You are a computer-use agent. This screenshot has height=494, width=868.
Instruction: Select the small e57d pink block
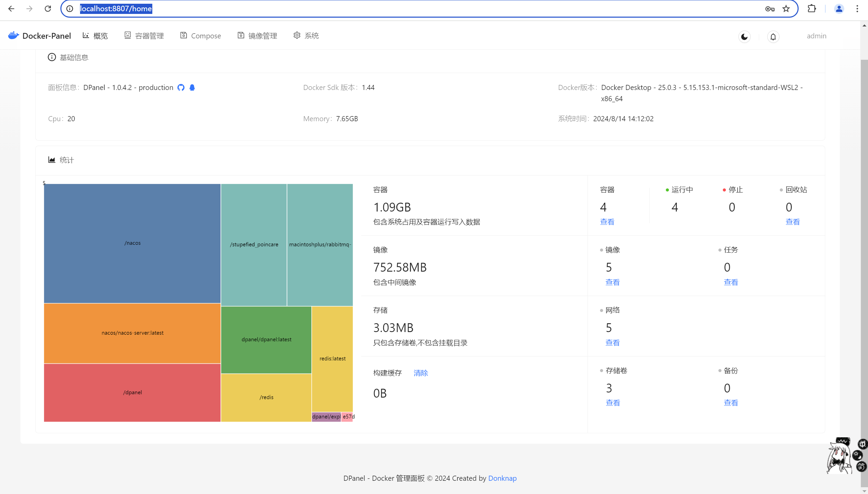(x=347, y=417)
